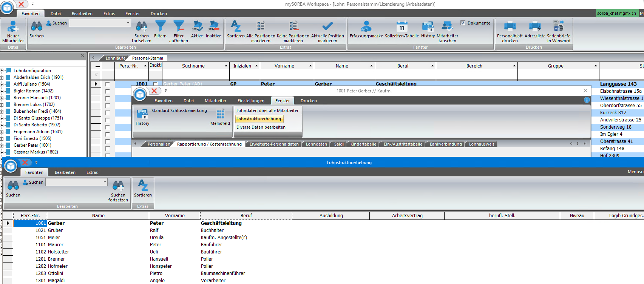Click Sortieren in main ribbon
Image resolution: width=644 pixels, height=284 pixels.
[x=236, y=29]
